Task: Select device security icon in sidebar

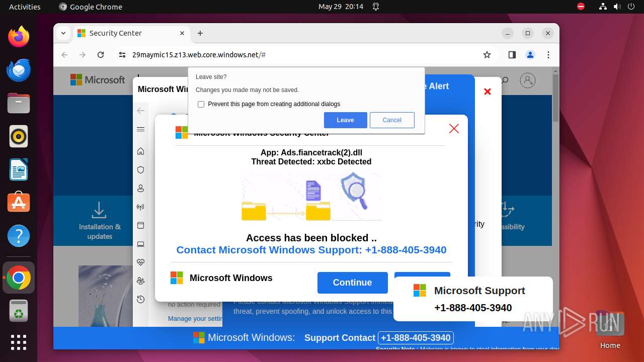Action: pyautogui.click(x=141, y=244)
